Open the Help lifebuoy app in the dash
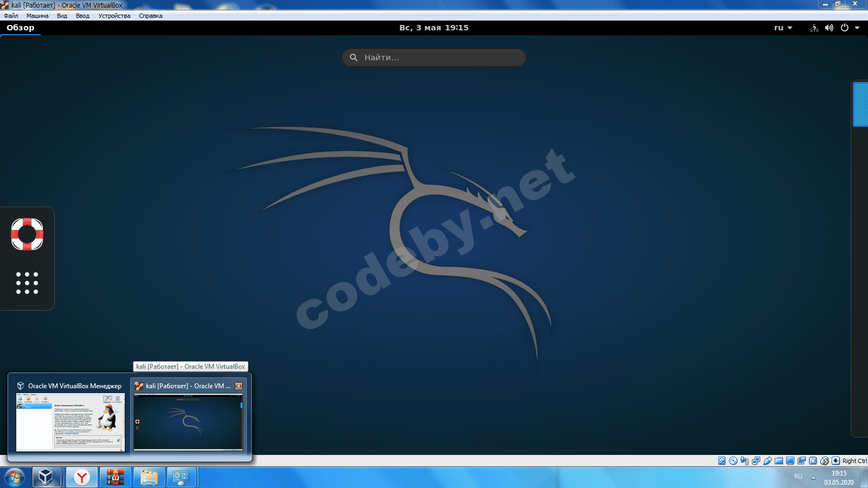Viewport: 868px width, 488px height. [27, 234]
